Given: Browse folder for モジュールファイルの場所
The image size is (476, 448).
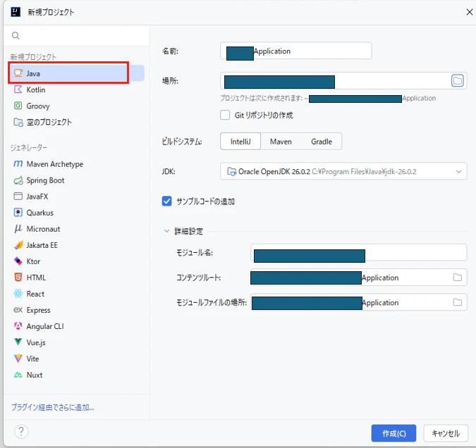Looking at the screenshot, I should 457,302.
